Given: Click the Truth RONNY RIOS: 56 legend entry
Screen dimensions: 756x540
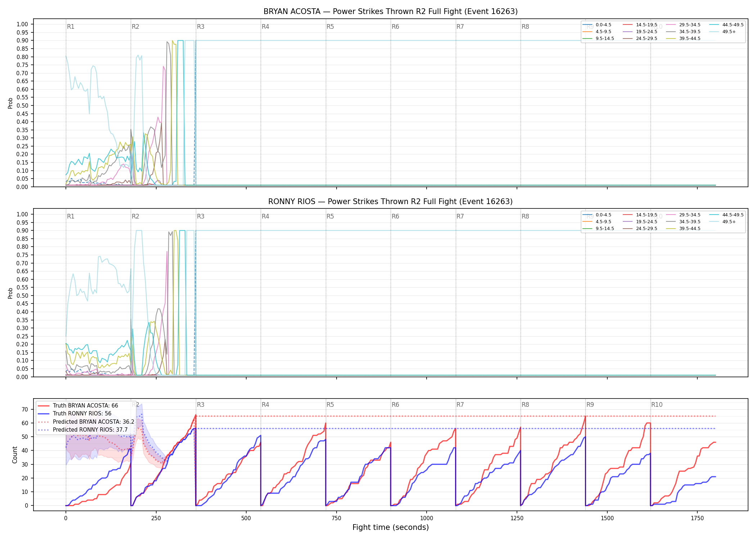Looking at the screenshot, I should tap(75, 413).
